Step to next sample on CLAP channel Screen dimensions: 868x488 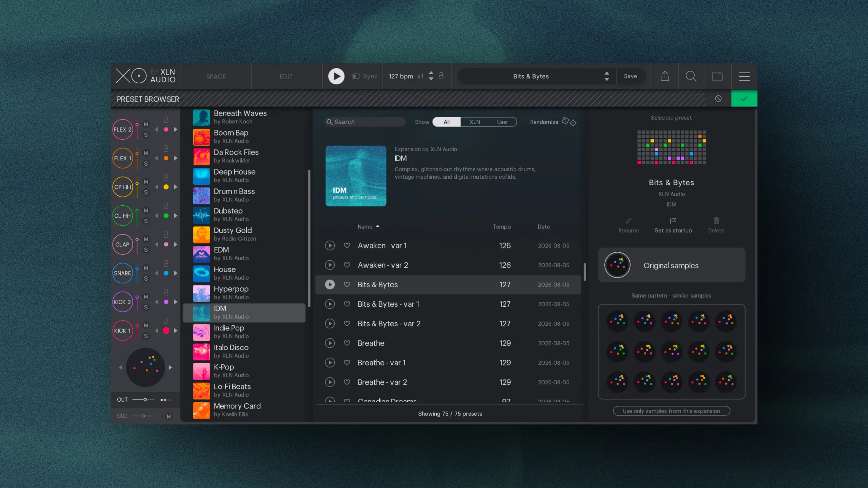[x=176, y=244]
